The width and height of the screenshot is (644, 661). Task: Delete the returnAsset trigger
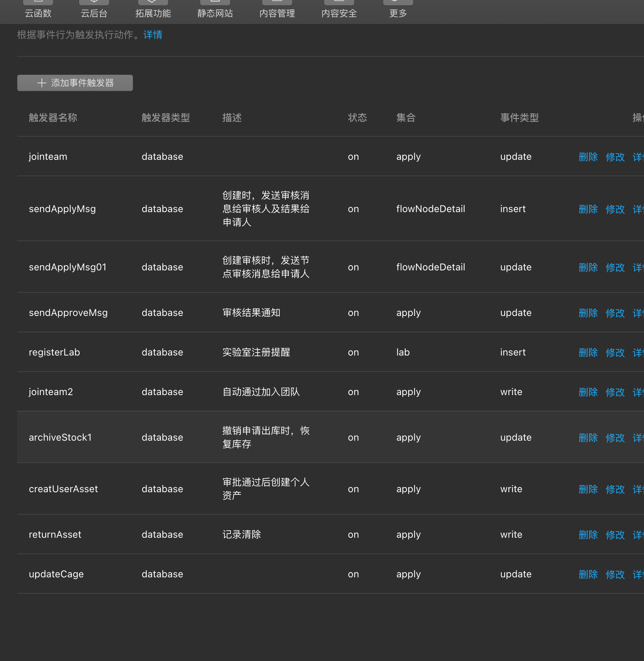(588, 535)
